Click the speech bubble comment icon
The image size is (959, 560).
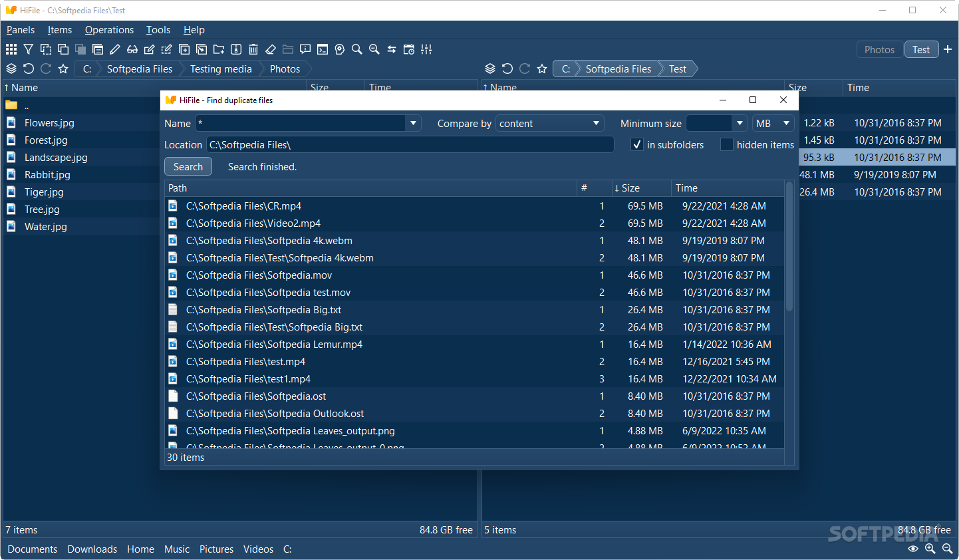click(305, 49)
